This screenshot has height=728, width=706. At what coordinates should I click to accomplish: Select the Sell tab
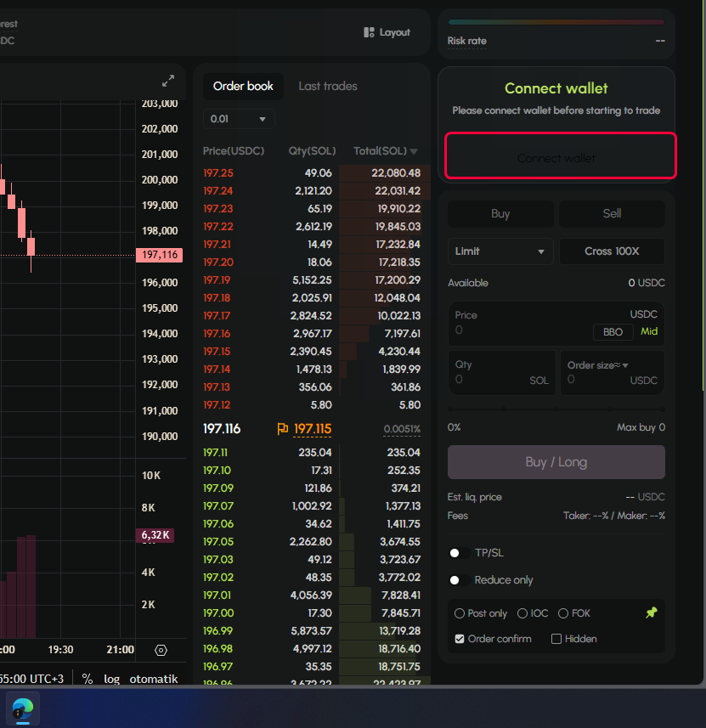(612, 213)
